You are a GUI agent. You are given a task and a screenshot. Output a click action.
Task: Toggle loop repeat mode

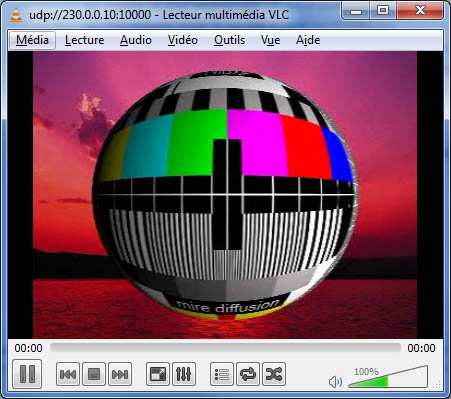pos(248,374)
